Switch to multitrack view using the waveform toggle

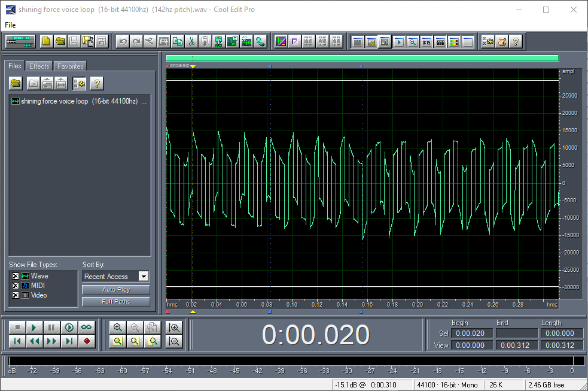(x=20, y=41)
